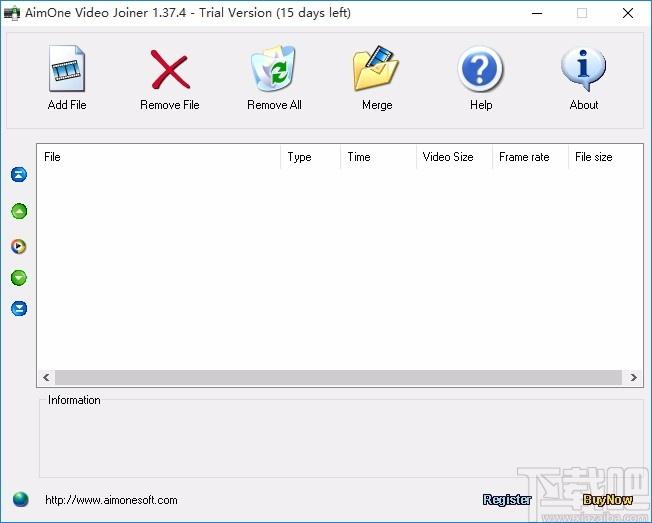Move selected file to bottom of list
This screenshot has height=523, width=652.
coord(19,308)
